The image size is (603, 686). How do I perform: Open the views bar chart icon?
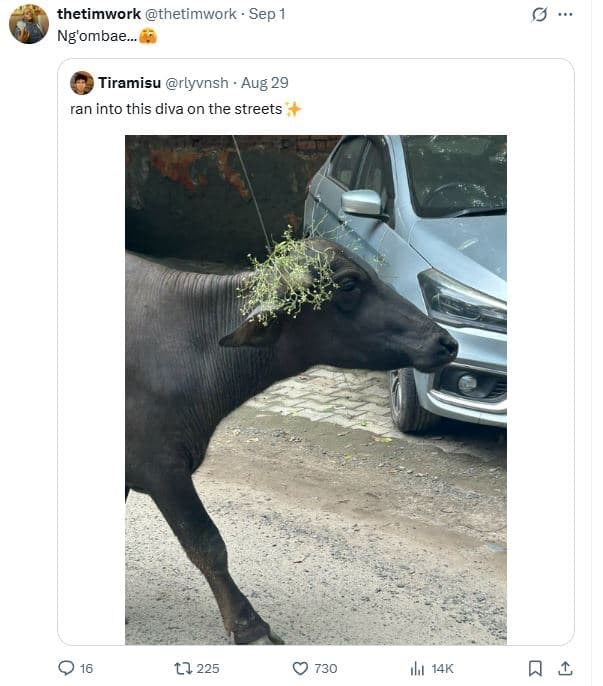[417, 668]
